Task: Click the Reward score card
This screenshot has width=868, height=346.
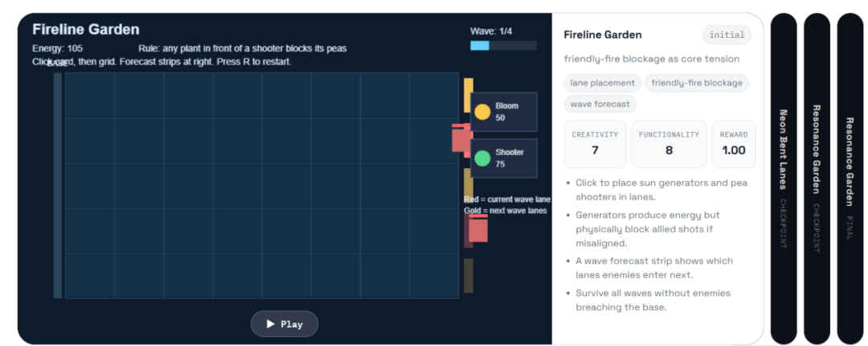Action: pos(734,144)
